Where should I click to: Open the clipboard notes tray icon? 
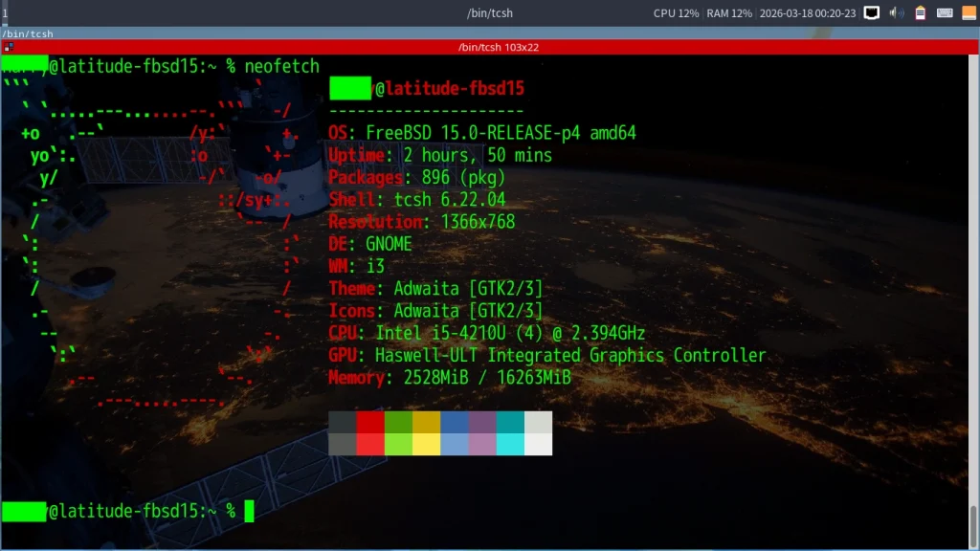click(x=921, y=13)
